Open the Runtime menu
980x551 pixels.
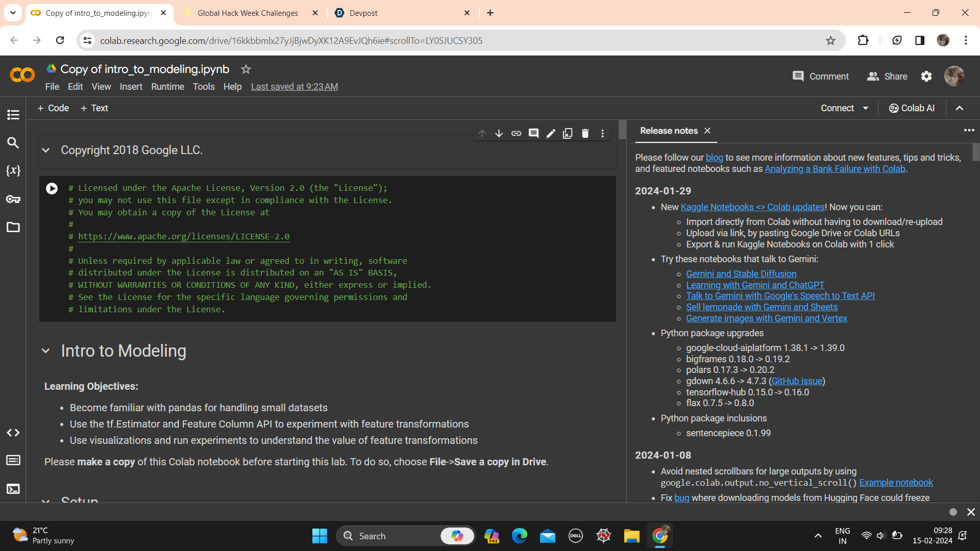(x=167, y=87)
